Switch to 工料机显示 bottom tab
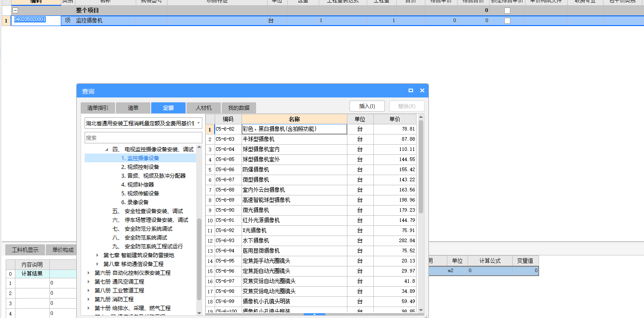The width and height of the screenshot is (644, 318). [25, 250]
